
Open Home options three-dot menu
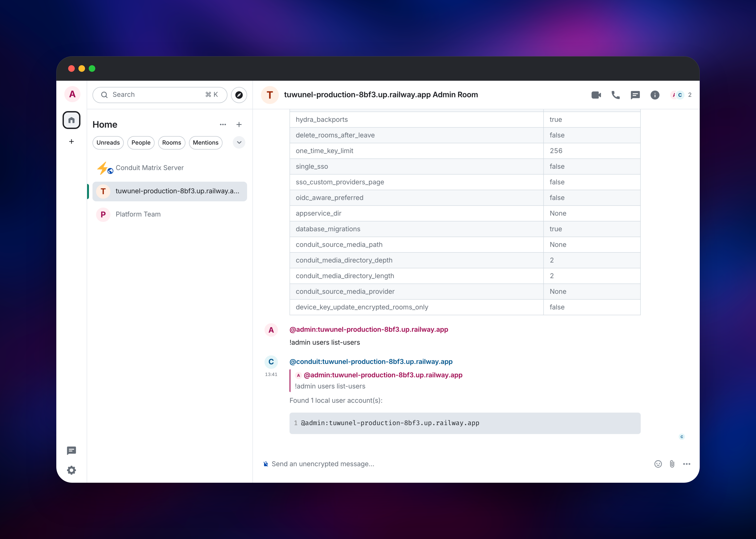point(223,125)
